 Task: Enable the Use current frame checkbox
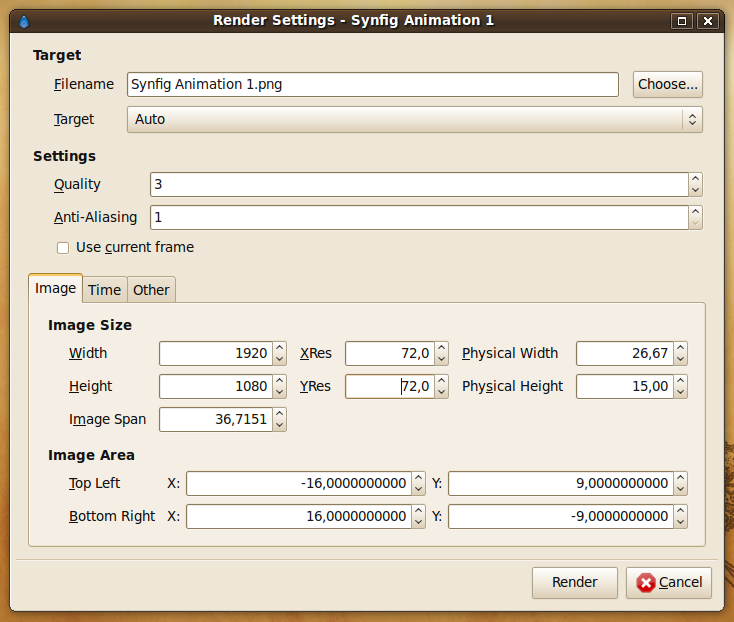coord(63,248)
